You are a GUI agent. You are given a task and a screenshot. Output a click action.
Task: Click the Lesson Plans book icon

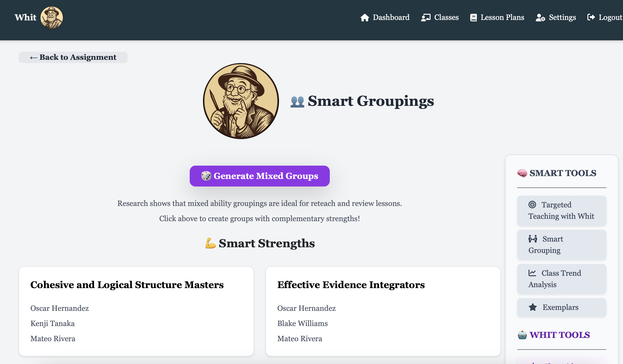click(x=473, y=18)
